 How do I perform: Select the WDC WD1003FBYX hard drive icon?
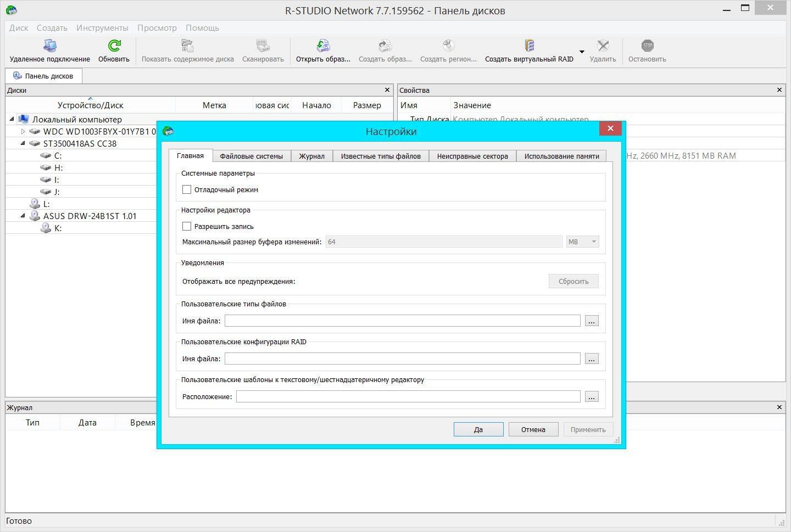click(35, 131)
